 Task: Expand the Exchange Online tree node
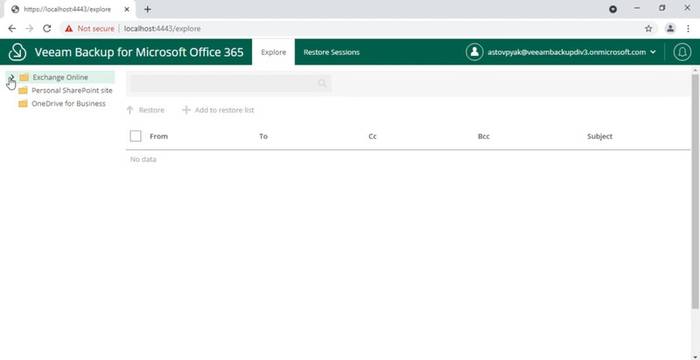pyautogui.click(x=11, y=77)
